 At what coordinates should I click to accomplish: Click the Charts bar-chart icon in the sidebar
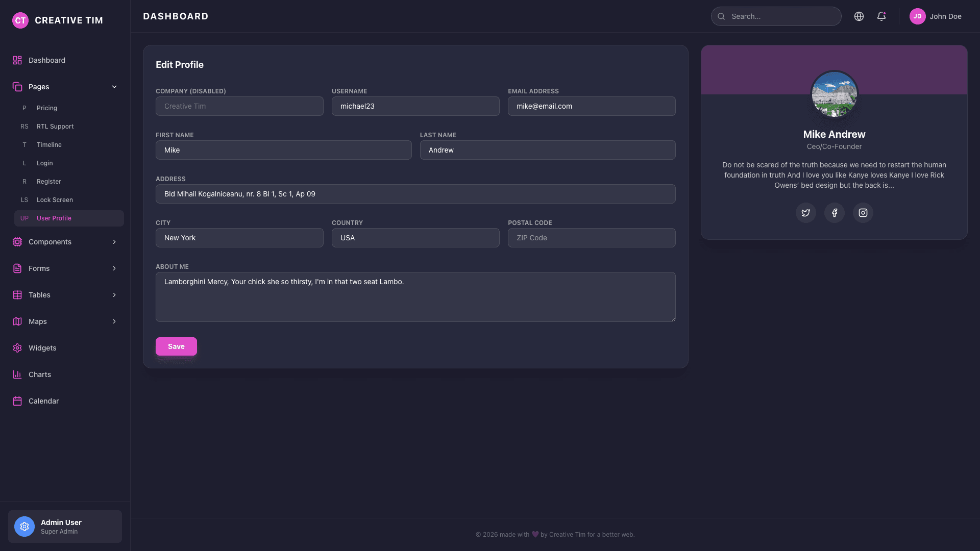(17, 374)
